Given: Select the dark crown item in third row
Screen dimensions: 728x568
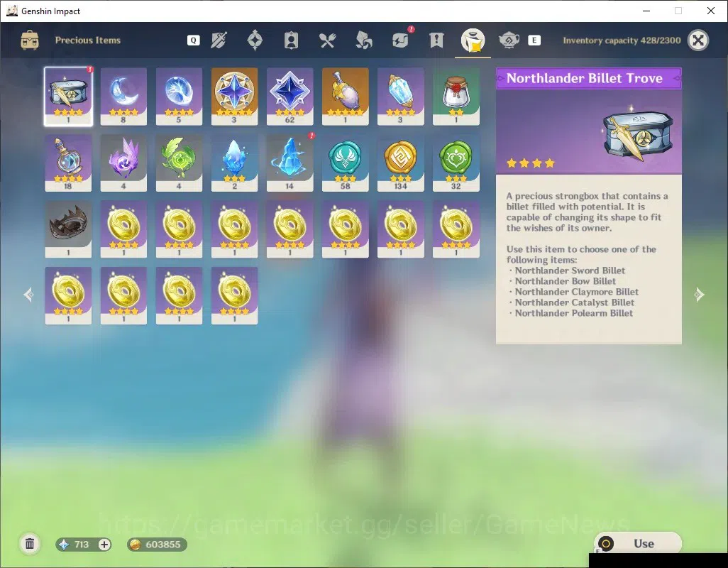Looking at the screenshot, I should point(68,229).
